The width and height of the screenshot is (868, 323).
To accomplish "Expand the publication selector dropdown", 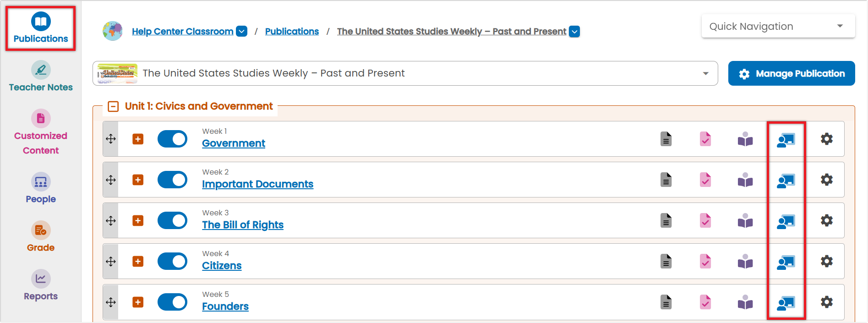I will click(405, 73).
